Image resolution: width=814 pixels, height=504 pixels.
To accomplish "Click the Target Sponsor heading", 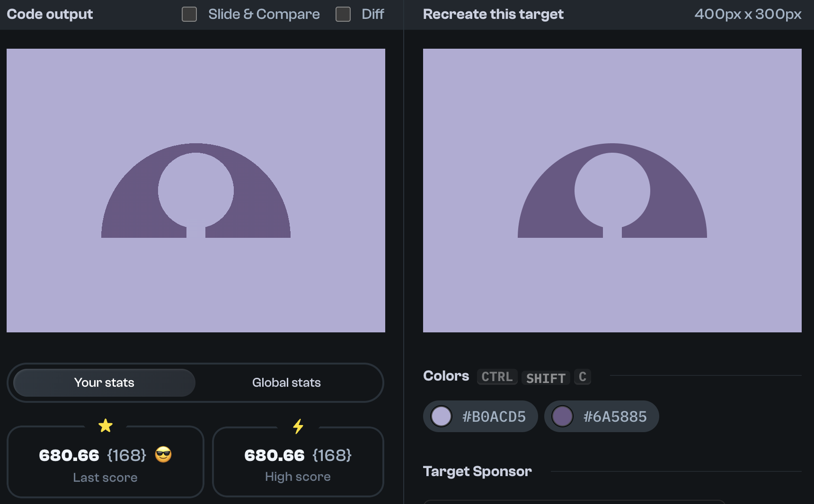I will pos(478,471).
